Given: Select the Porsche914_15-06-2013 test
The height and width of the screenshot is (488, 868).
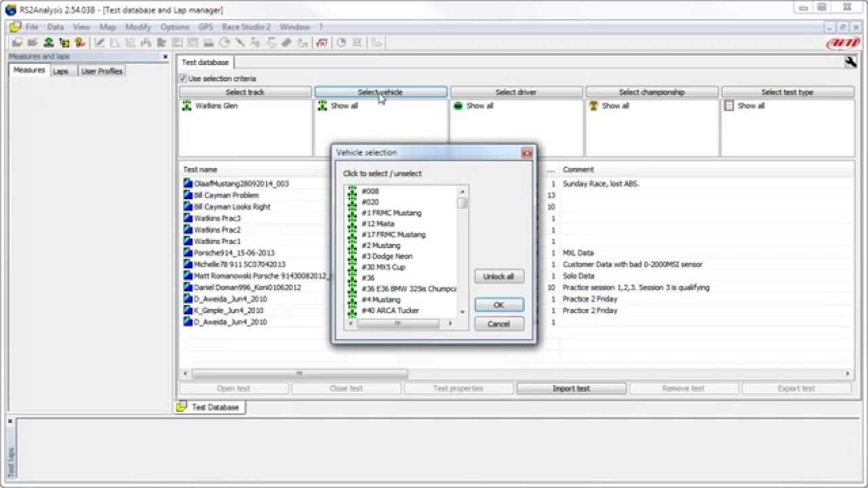Looking at the screenshot, I should 234,253.
